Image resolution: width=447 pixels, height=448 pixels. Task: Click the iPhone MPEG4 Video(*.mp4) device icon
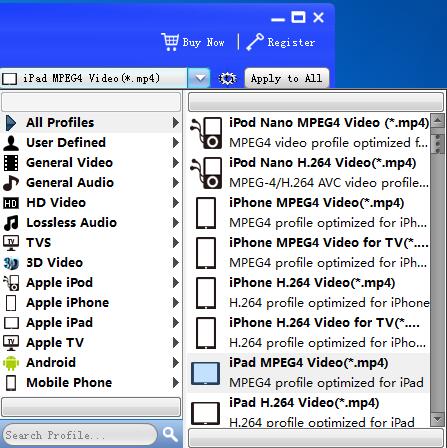[206, 213]
